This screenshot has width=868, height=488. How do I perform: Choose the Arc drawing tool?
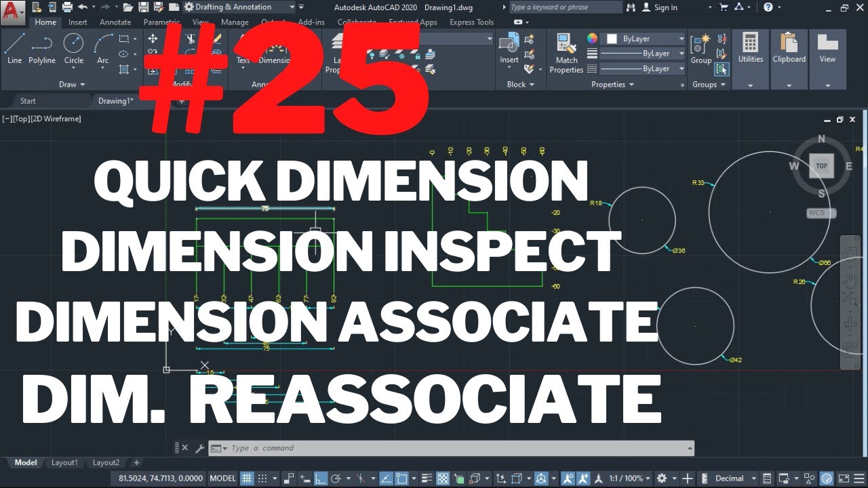tap(102, 49)
